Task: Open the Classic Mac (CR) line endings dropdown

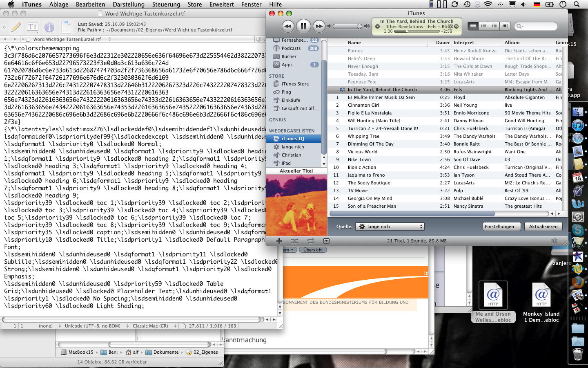Action: point(154,326)
